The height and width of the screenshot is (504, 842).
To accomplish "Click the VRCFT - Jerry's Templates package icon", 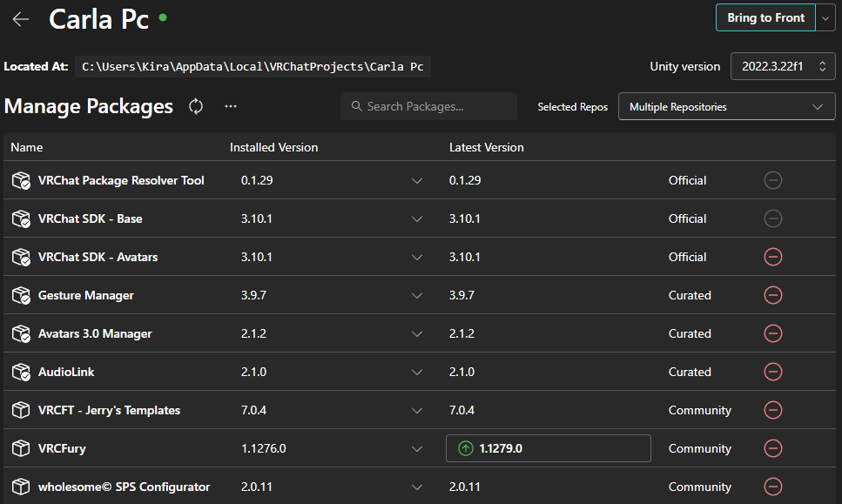I will click(x=21, y=410).
